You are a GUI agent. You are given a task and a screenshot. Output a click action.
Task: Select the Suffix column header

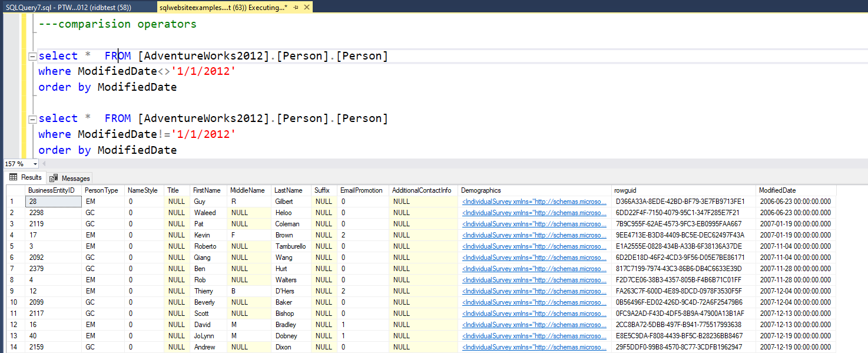tap(324, 190)
